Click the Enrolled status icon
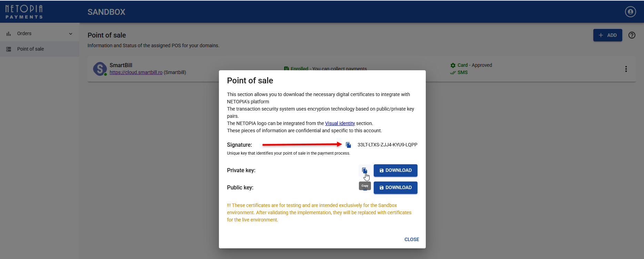The image size is (644, 259). point(286,69)
